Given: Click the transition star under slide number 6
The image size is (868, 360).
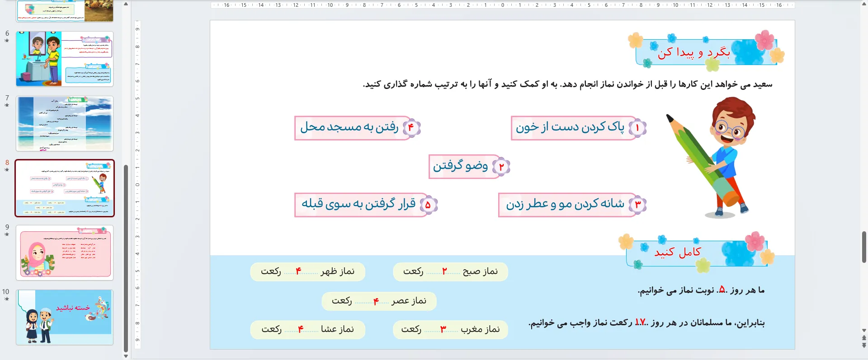Looking at the screenshot, I should 7,41.
